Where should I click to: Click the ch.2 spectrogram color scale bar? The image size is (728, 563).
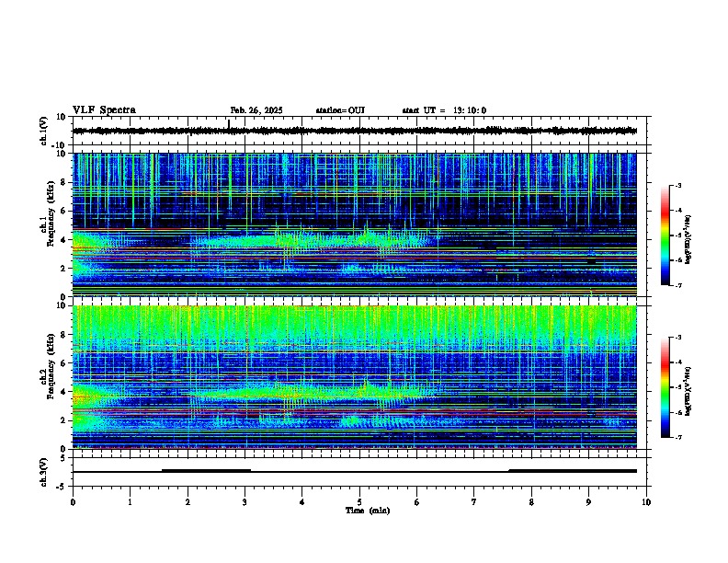[x=665, y=387]
